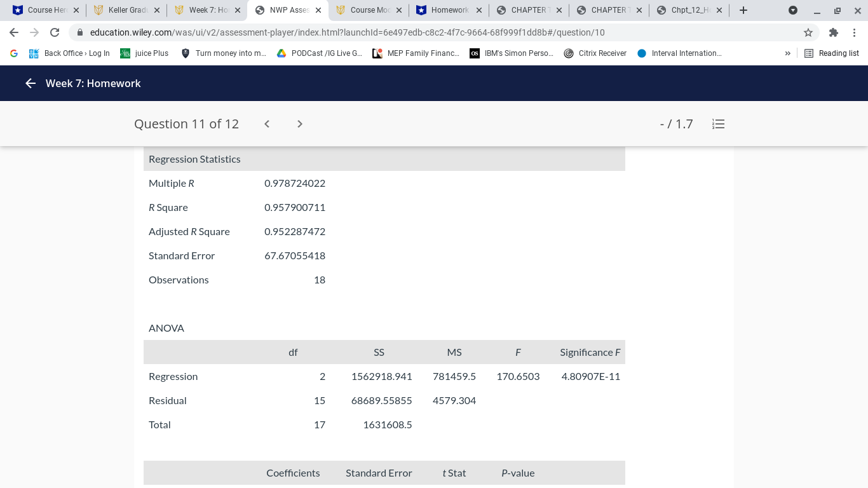Select the R Square value 0.957900711
Image resolution: width=868 pixels, height=488 pixels.
click(295, 207)
